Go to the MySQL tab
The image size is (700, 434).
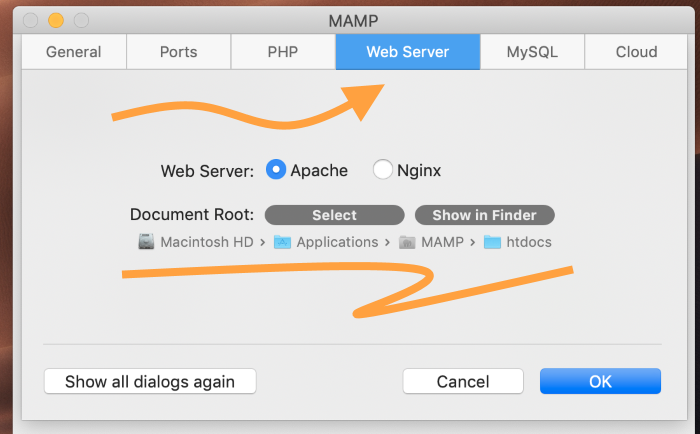coord(532,52)
